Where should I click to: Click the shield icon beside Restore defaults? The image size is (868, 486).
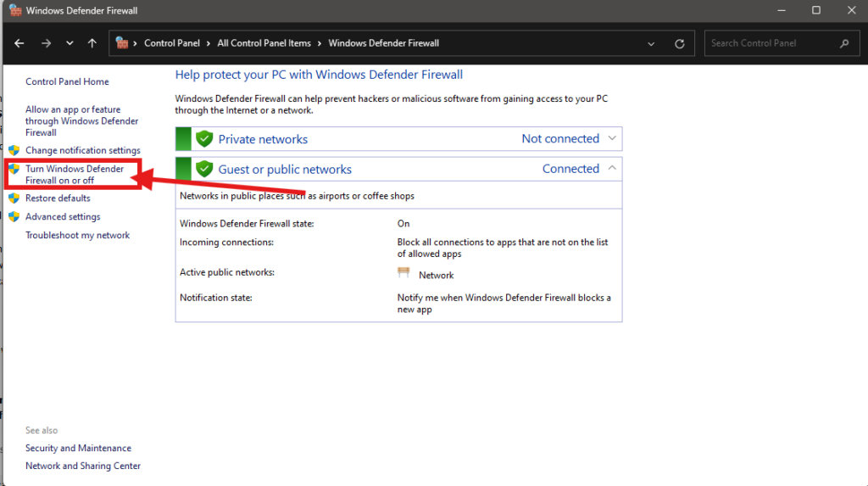pyautogui.click(x=14, y=198)
